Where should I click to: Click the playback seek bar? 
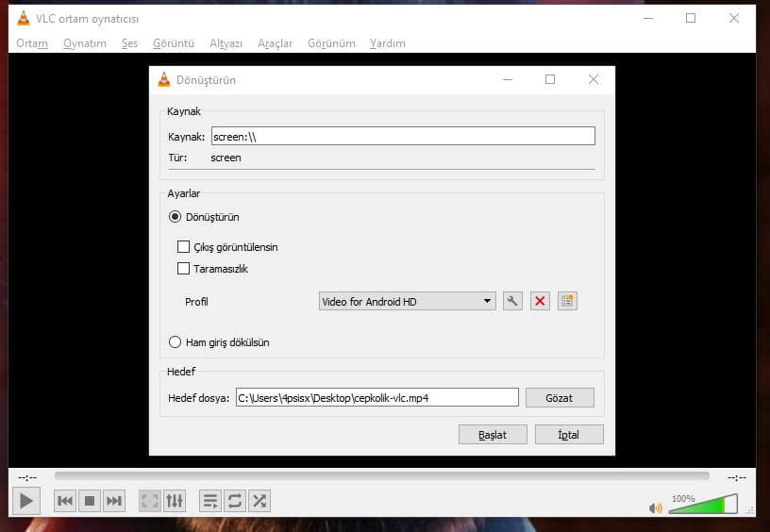[382, 476]
